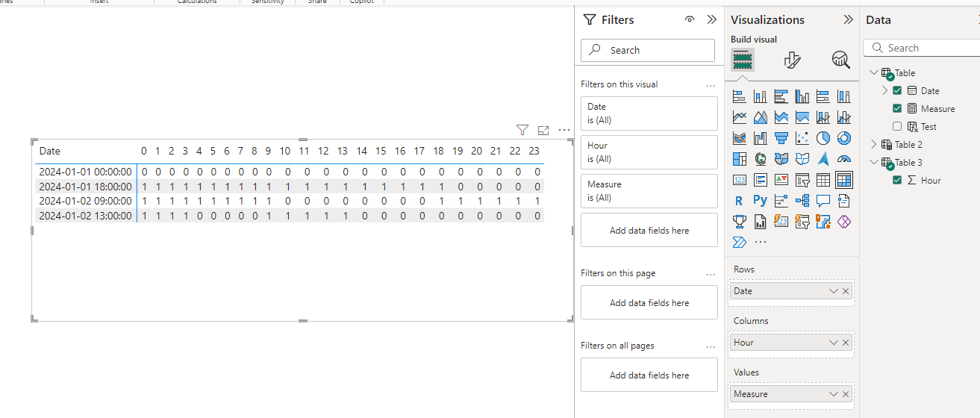Open Filters on this page options
The width and height of the screenshot is (980, 418).
tap(711, 274)
